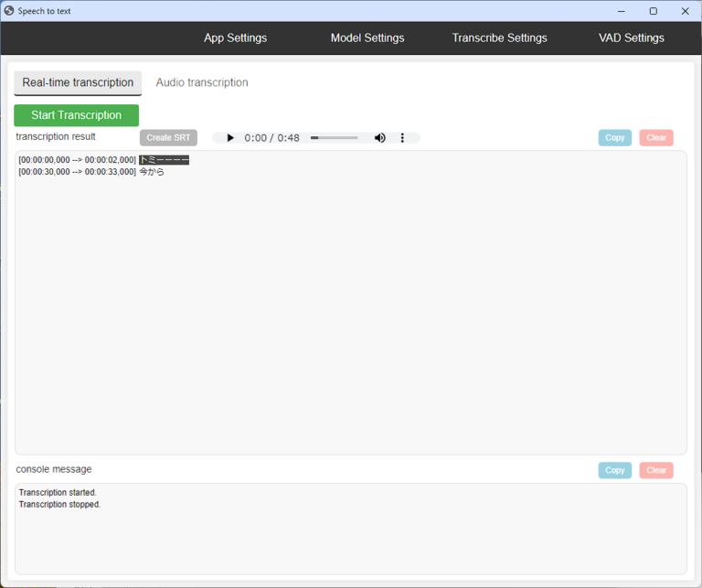Image resolution: width=702 pixels, height=588 pixels.
Task: Click the 今から transcript line
Action: [x=152, y=172]
